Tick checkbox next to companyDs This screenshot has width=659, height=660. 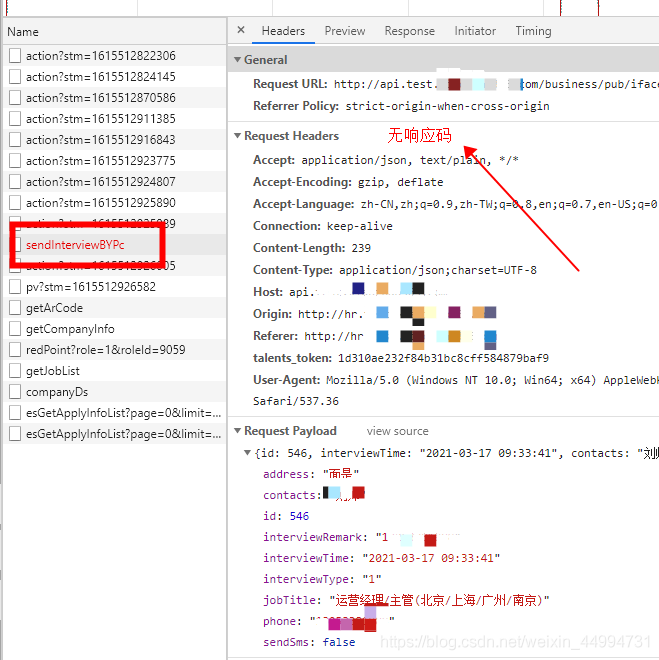tap(15, 392)
